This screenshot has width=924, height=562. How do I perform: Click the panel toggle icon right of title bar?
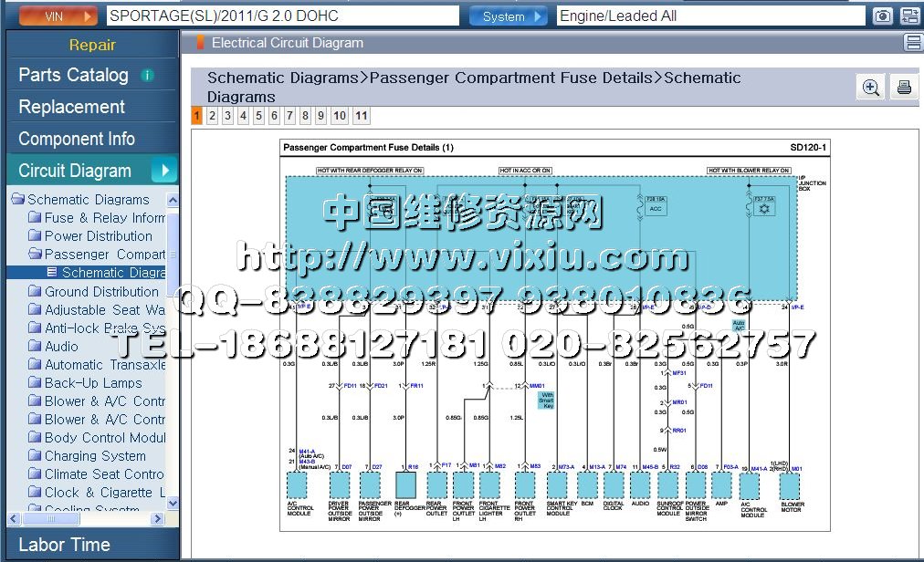tap(911, 43)
